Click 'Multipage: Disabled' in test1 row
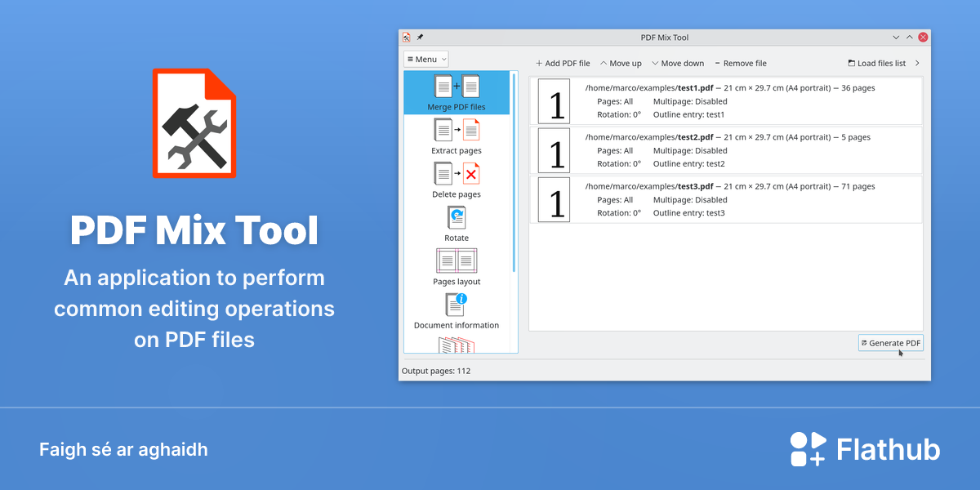Viewport: 980px width, 490px height. [690, 101]
